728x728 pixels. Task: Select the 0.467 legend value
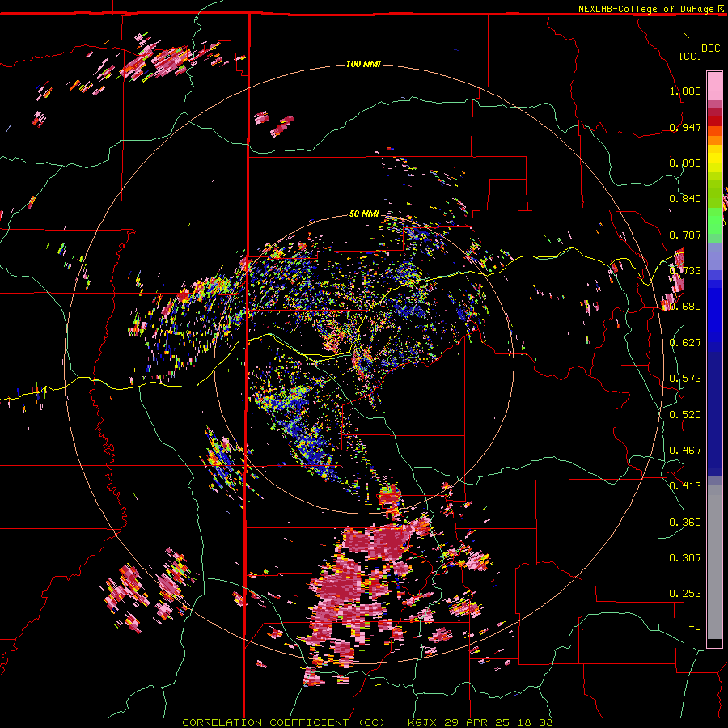pyautogui.click(x=685, y=451)
